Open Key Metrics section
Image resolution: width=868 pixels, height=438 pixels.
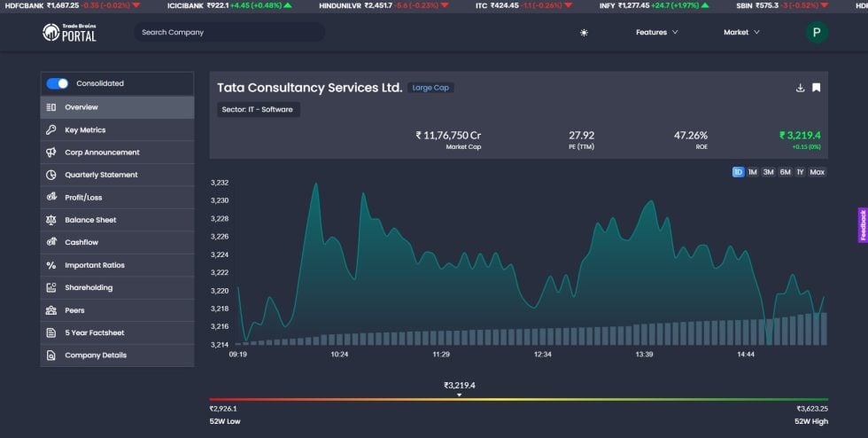(117, 129)
